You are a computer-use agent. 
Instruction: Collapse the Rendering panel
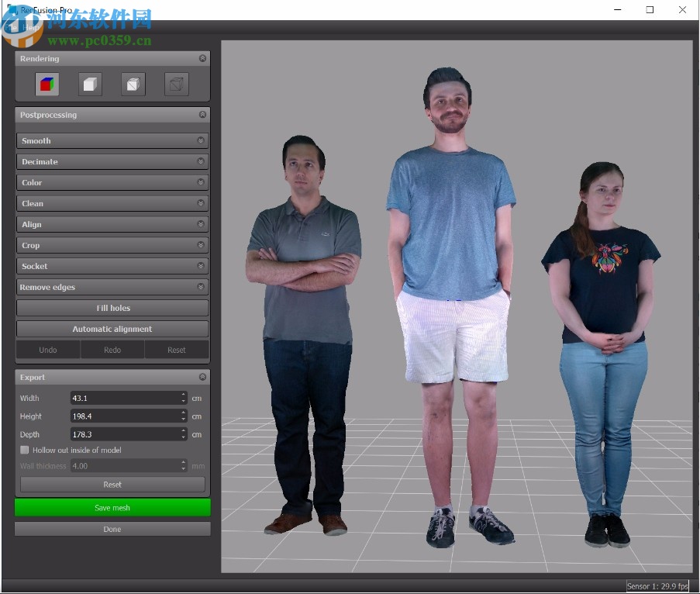click(x=202, y=59)
